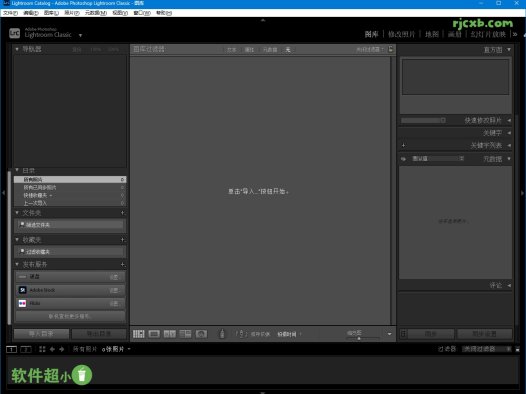Switch to Compare view in the toolbar

coord(169,334)
